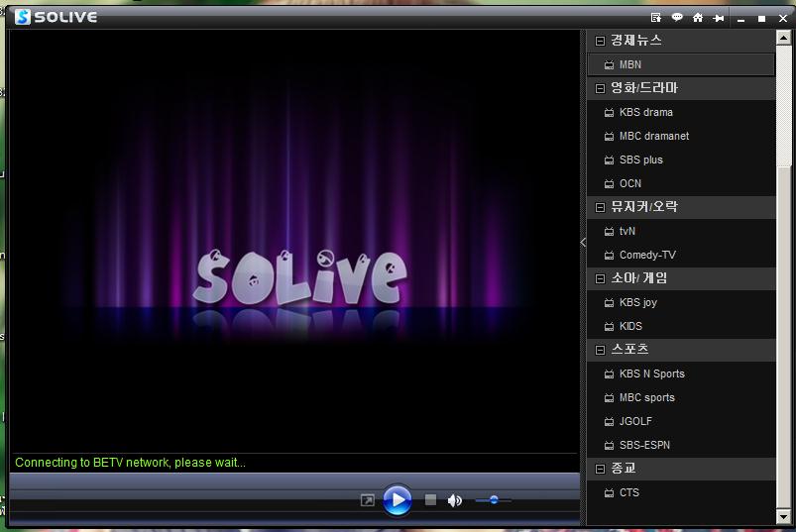Minimize the SOLIVE window
Screen dimensions: 796x532
point(740,19)
